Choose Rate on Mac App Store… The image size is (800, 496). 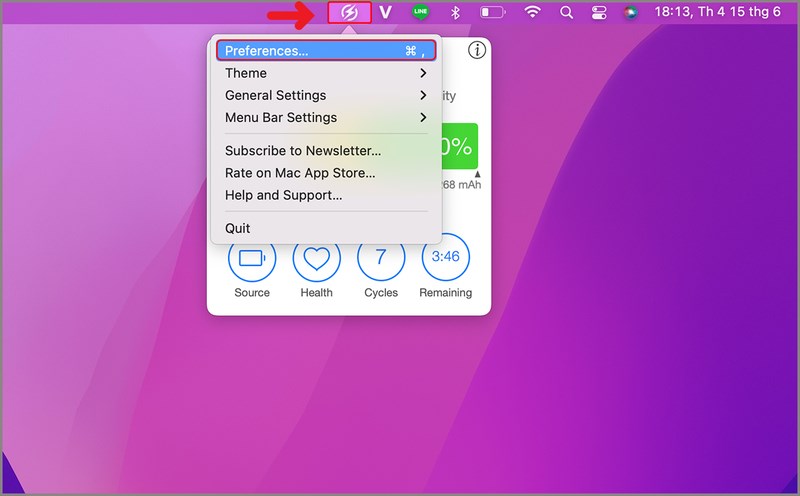(300, 173)
